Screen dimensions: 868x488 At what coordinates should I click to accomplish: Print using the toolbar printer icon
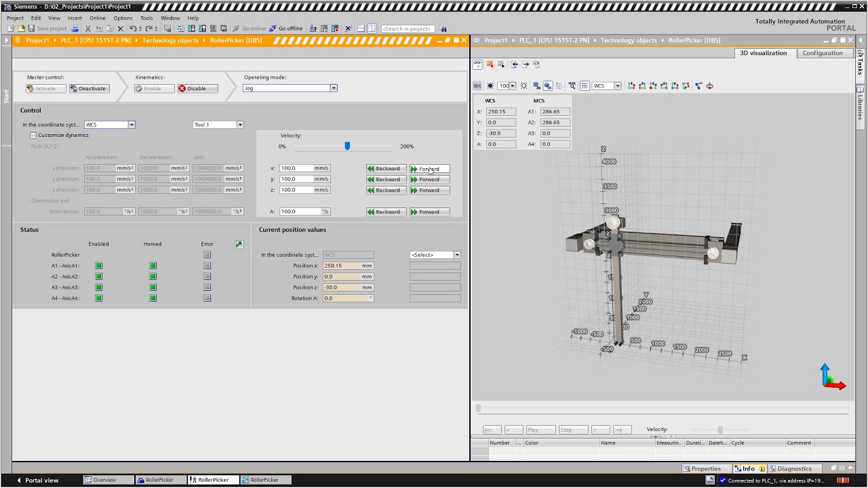pos(75,28)
